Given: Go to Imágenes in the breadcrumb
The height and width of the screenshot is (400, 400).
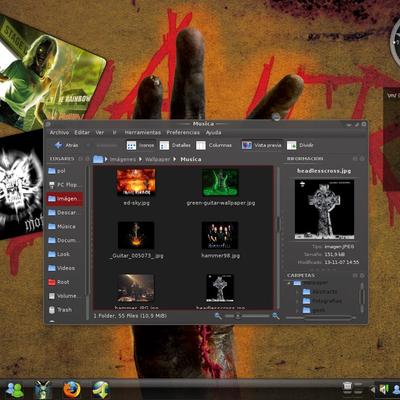Looking at the screenshot, I should coord(123,159).
